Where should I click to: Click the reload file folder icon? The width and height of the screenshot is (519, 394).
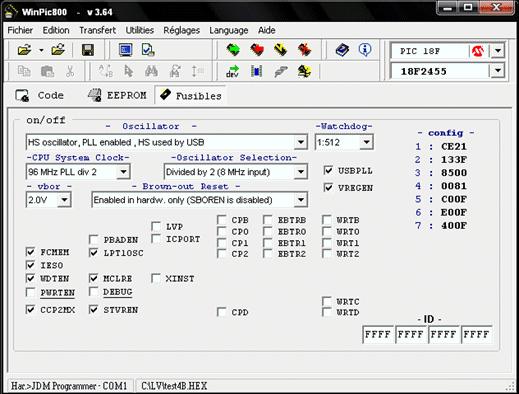[x=58, y=50]
